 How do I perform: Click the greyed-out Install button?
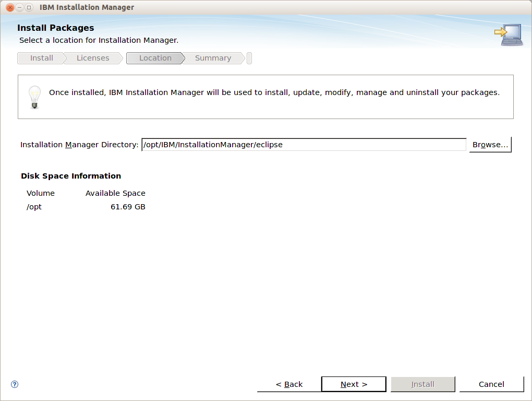[x=422, y=384]
